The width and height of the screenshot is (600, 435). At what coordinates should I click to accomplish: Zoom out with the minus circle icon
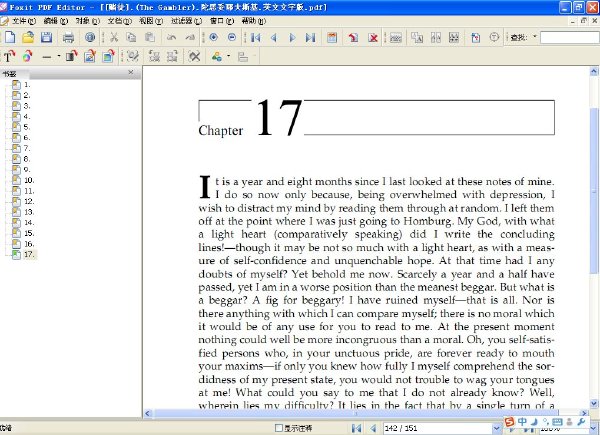click(232, 37)
